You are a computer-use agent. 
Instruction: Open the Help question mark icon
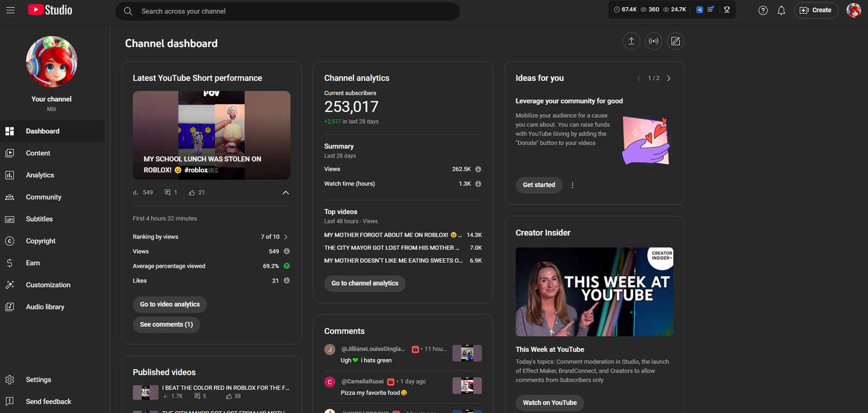tap(763, 10)
